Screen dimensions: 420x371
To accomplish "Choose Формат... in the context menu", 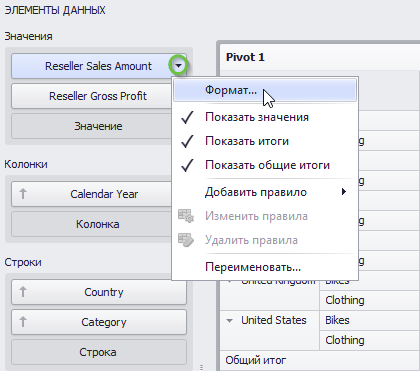I will pyautogui.click(x=265, y=90).
